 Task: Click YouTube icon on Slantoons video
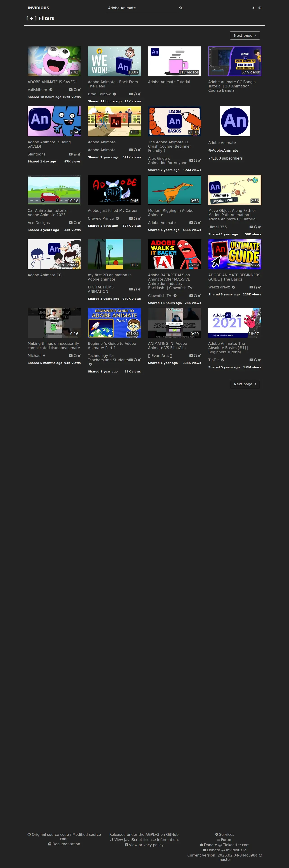[x=71, y=154]
